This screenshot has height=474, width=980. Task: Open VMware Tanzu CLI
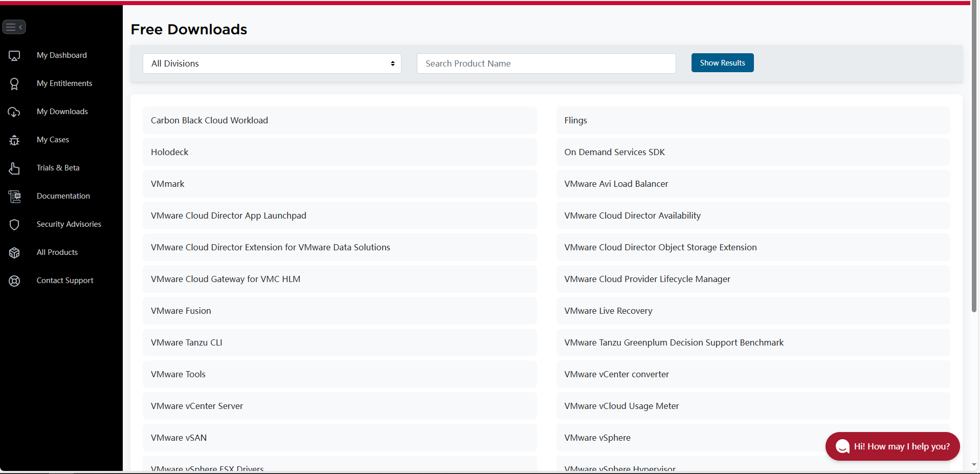(340, 342)
